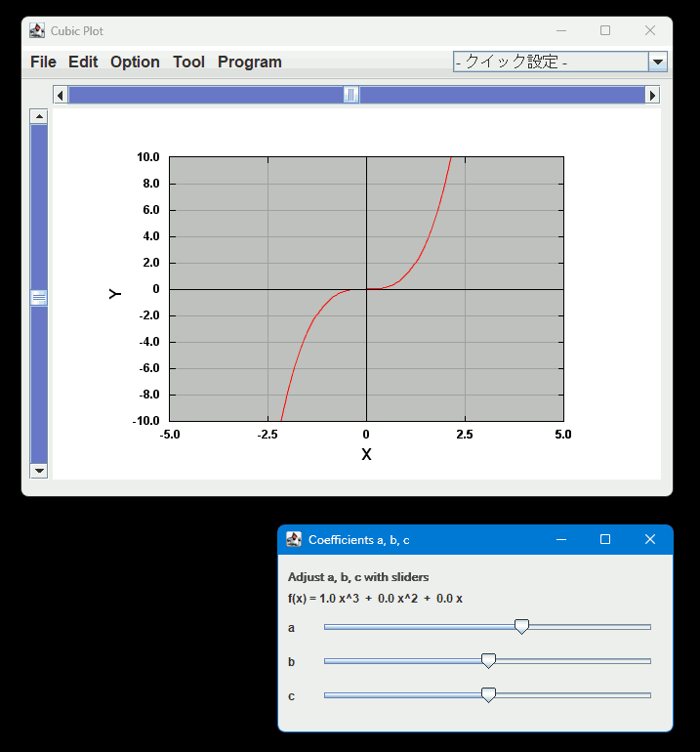The height and width of the screenshot is (752, 700).
Task: Click the slider handle for coefficient b
Action: coord(489,661)
